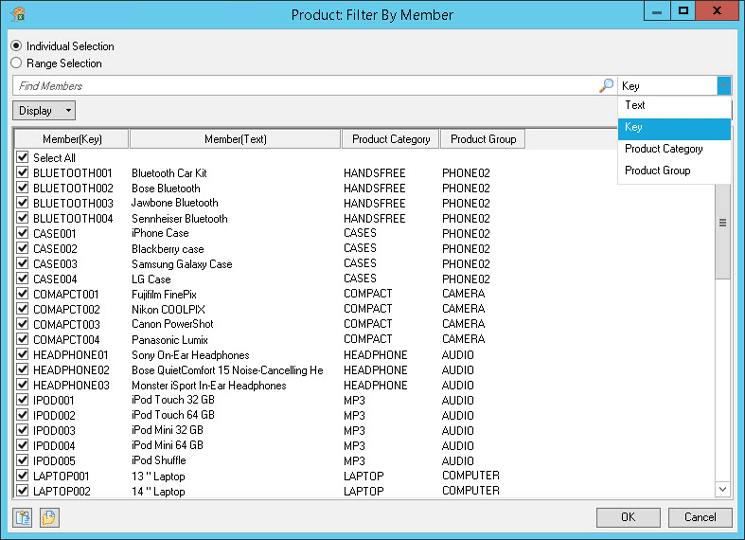
Task: Click the Sennheiser Bluetooth entry
Action: 180,218
